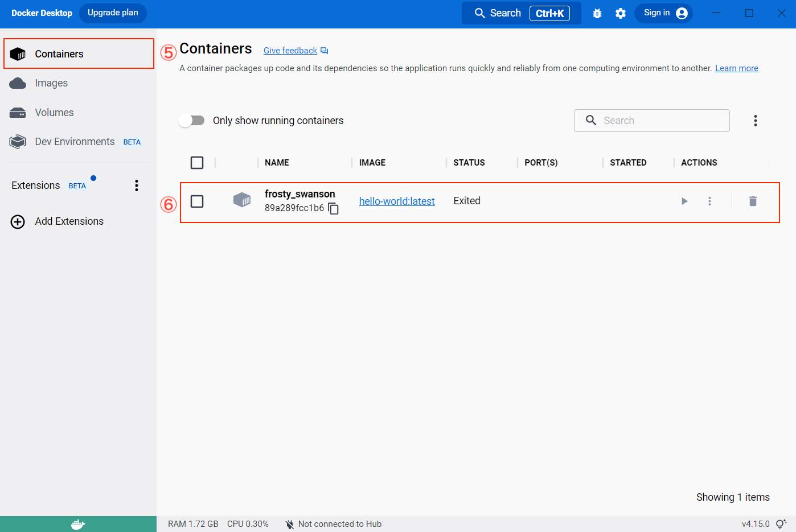Viewport: 796px width, 532px height.
Task: Sort by the IMAGE column header
Action: (372, 163)
